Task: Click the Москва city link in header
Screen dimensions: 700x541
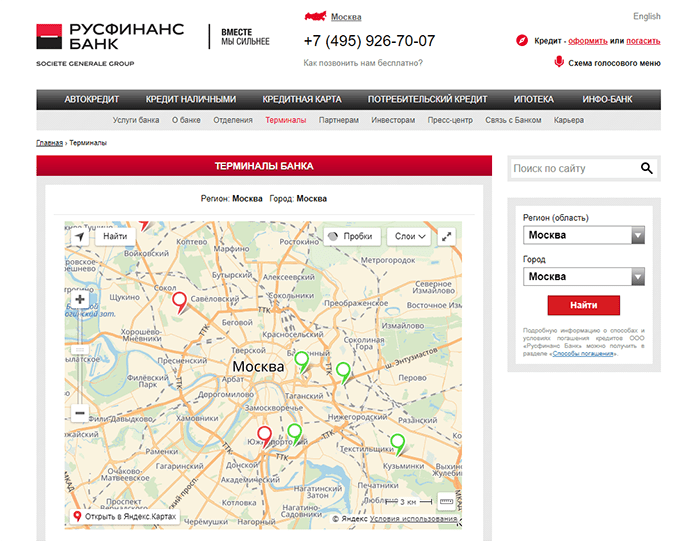Action: [346, 17]
